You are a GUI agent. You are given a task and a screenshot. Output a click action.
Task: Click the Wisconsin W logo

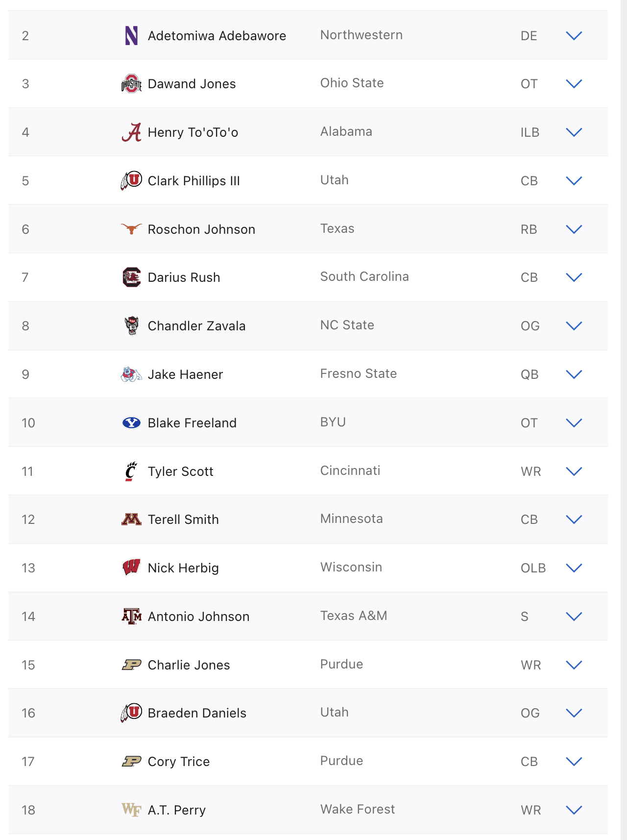click(x=131, y=568)
